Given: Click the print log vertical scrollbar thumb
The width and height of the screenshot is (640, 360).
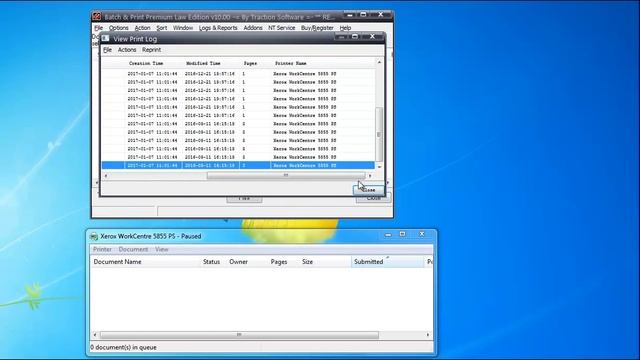Looking at the screenshot, I should click(379, 134).
